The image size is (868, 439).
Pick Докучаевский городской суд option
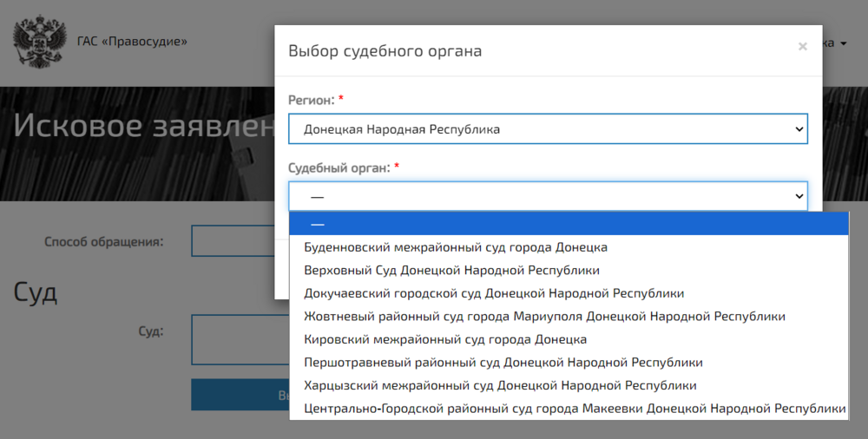pos(494,293)
